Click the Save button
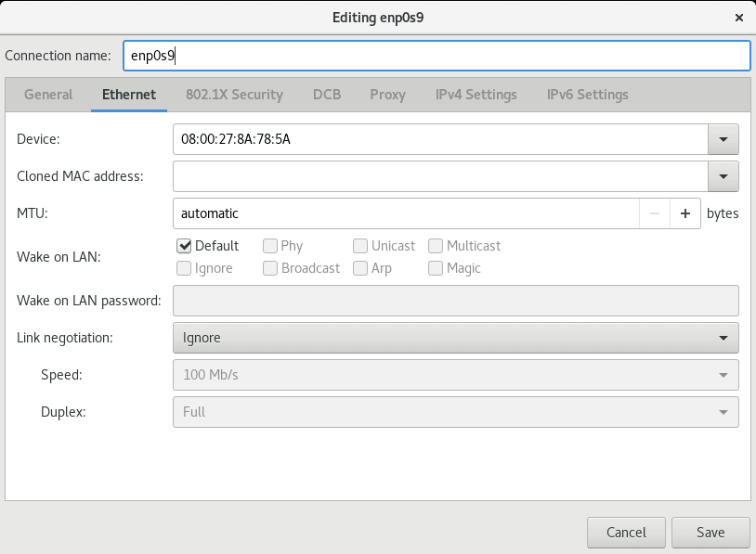The image size is (756, 554). (x=710, y=533)
